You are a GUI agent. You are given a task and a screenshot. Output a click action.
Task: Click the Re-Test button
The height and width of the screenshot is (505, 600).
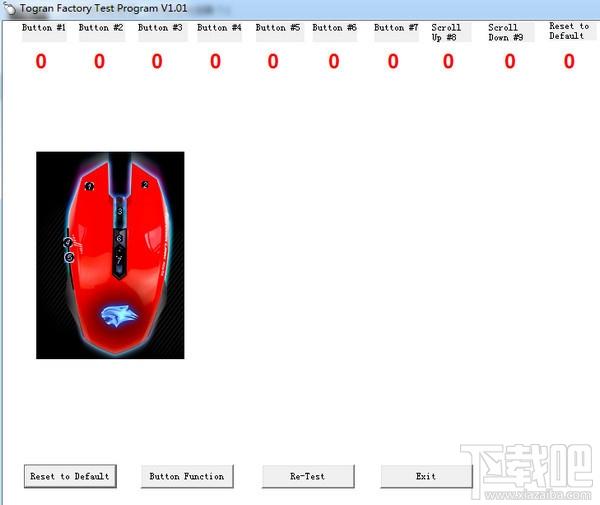308,476
